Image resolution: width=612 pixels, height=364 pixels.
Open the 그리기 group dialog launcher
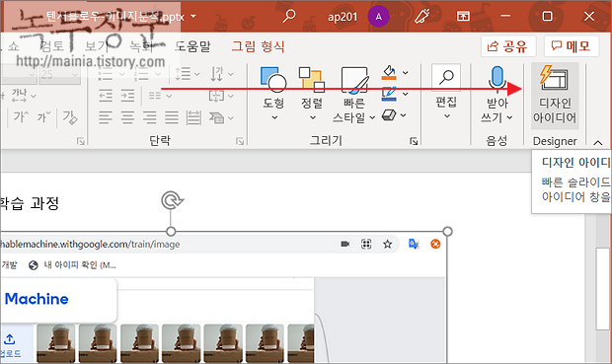[414, 141]
